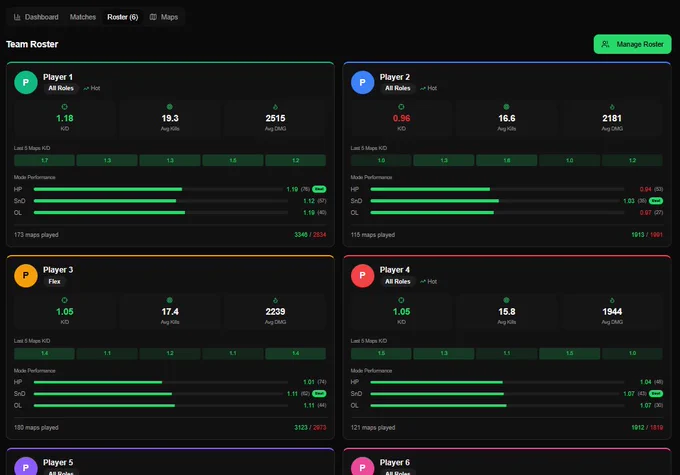This screenshot has width=680, height=475.
Task: Click Player 3's OL performance bar
Action: [160, 406]
